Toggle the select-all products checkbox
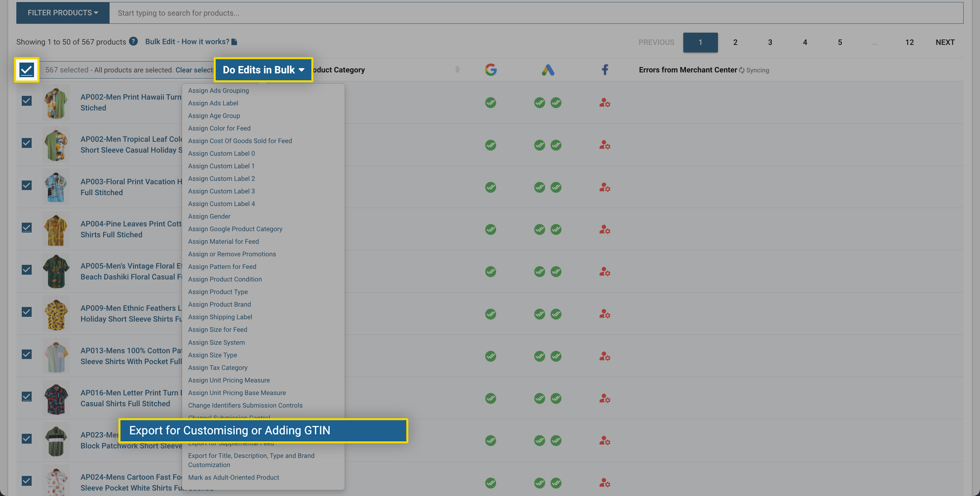 (x=27, y=70)
